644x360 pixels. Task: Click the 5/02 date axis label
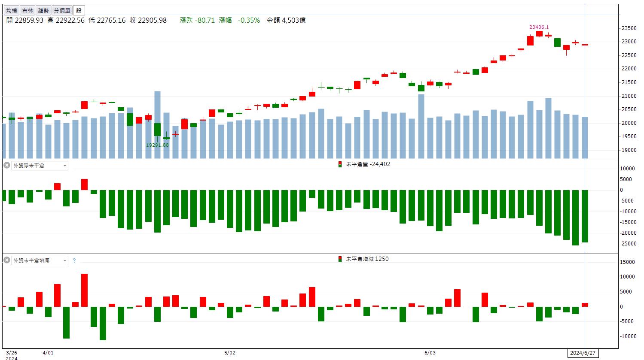[x=230, y=353]
